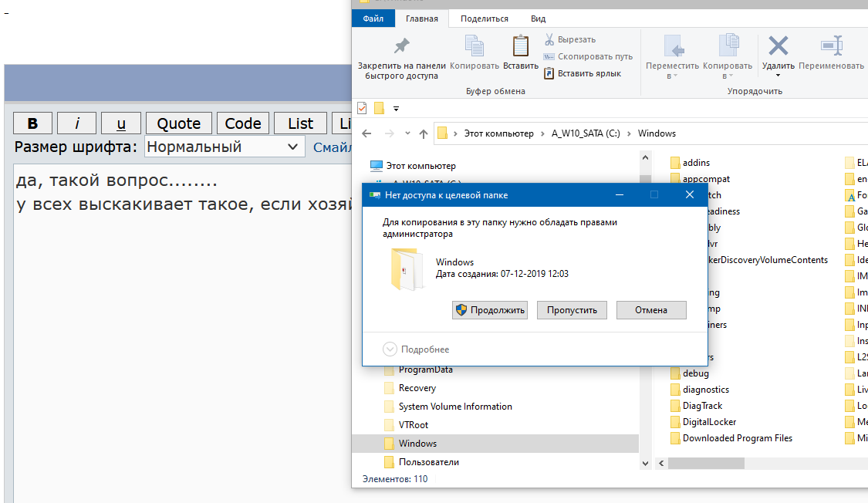Click the underline u button in the editor
The width and height of the screenshot is (868, 503).
pos(121,123)
